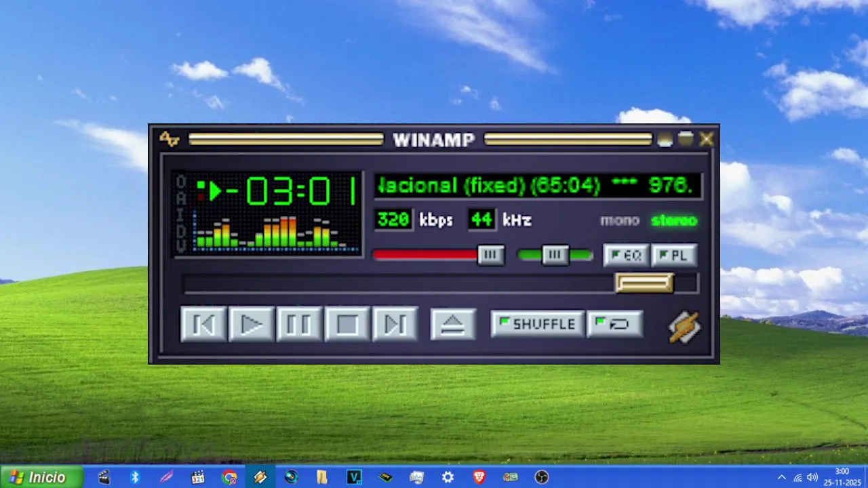
Task: Start playback with the Play button
Action: (252, 324)
